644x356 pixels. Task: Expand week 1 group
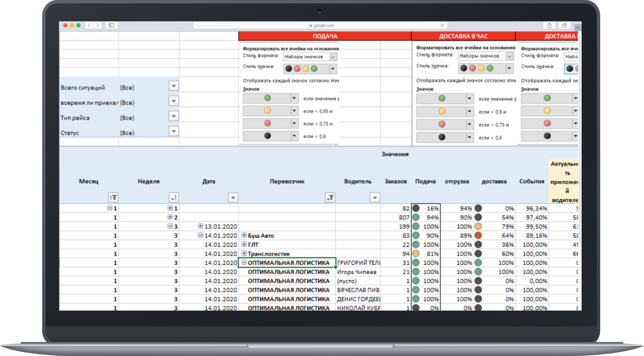(170, 208)
